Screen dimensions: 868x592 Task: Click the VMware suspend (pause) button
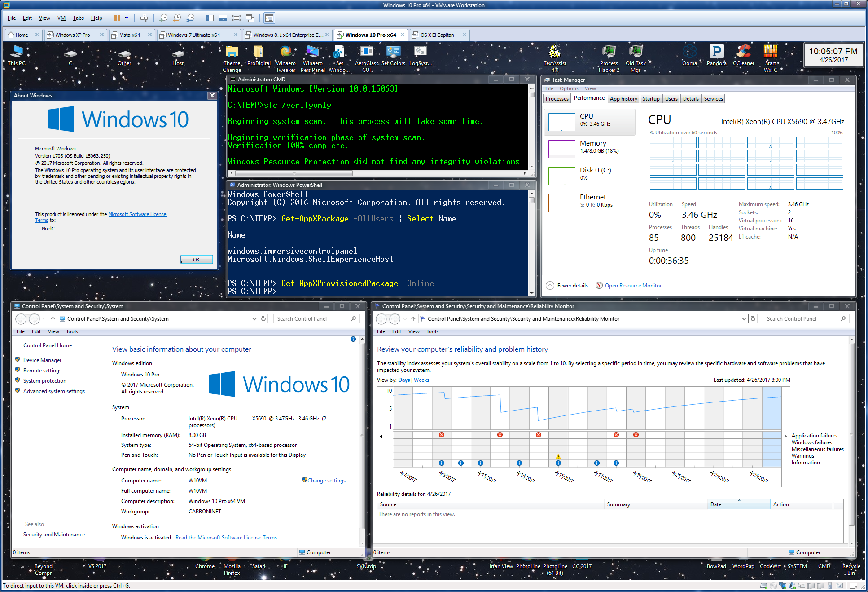[x=117, y=18]
